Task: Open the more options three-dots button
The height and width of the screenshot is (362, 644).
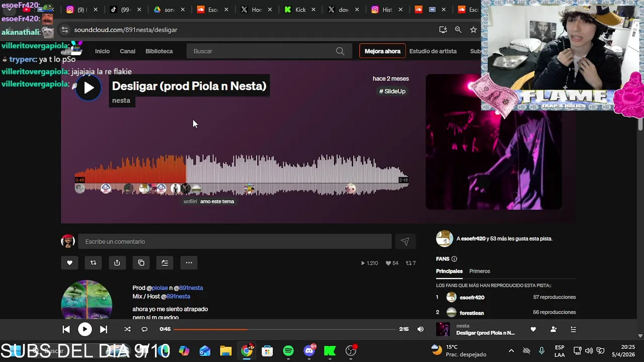Action: click(x=189, y=262)
